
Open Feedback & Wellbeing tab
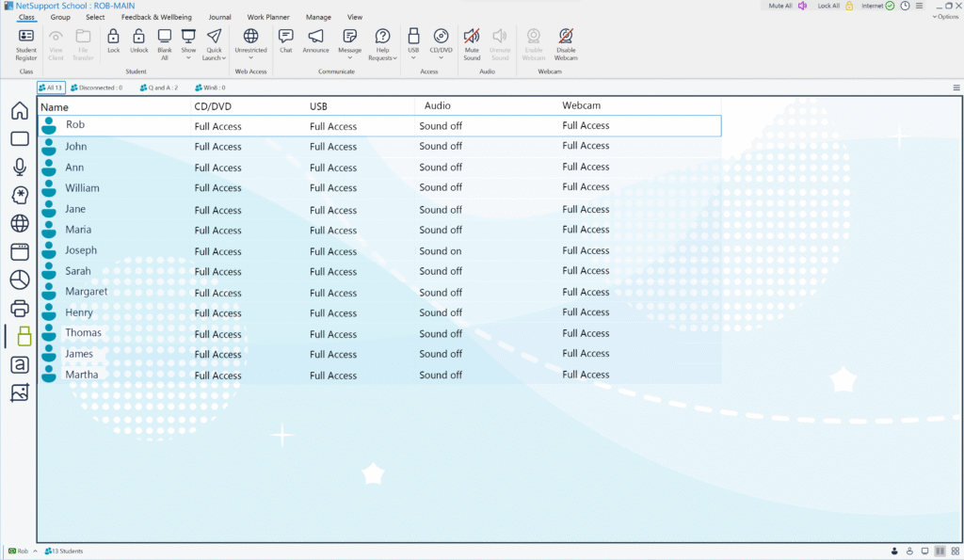(156, 17)
